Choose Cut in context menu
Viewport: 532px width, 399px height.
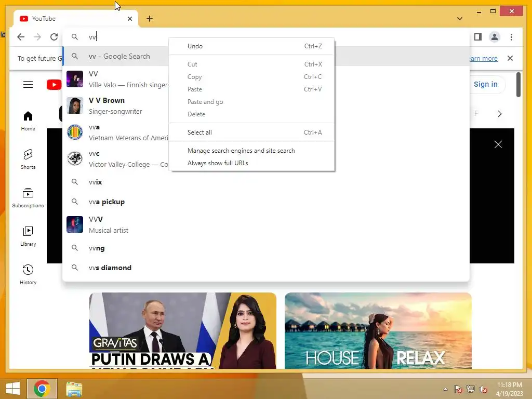coord(252,64)
